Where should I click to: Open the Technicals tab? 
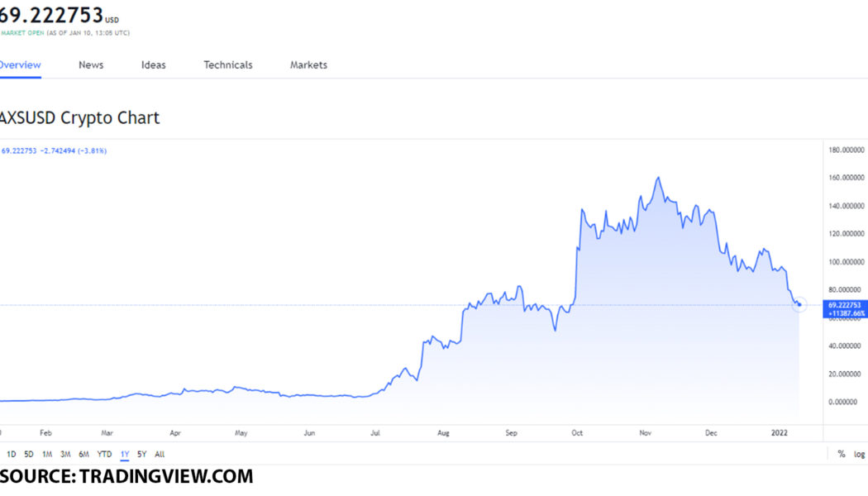(x=228, y=64)
